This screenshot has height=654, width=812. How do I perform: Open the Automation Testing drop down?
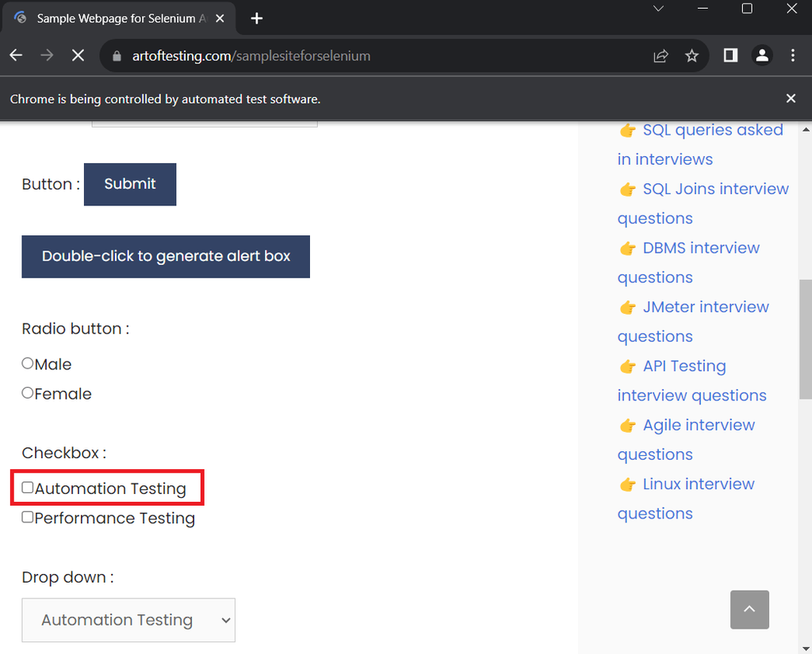[x=128, y=620]
